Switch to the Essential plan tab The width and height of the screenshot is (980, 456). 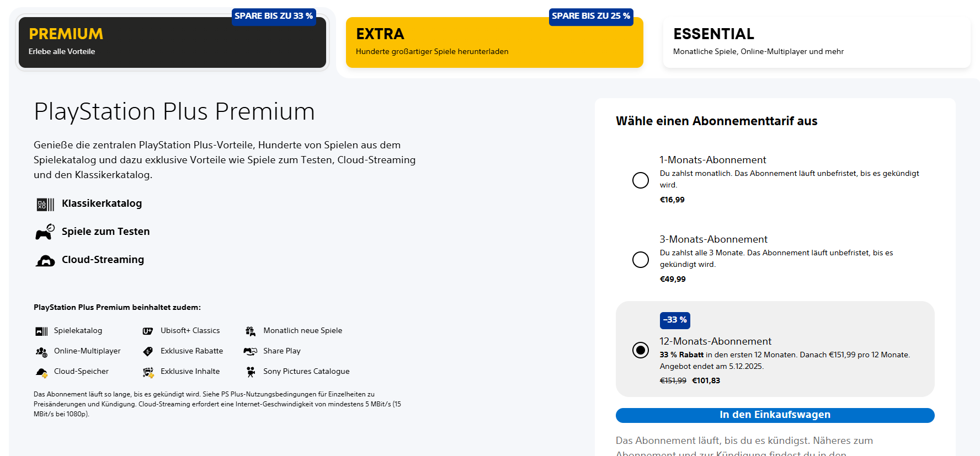pyautogui.click(x=816, y=42)
